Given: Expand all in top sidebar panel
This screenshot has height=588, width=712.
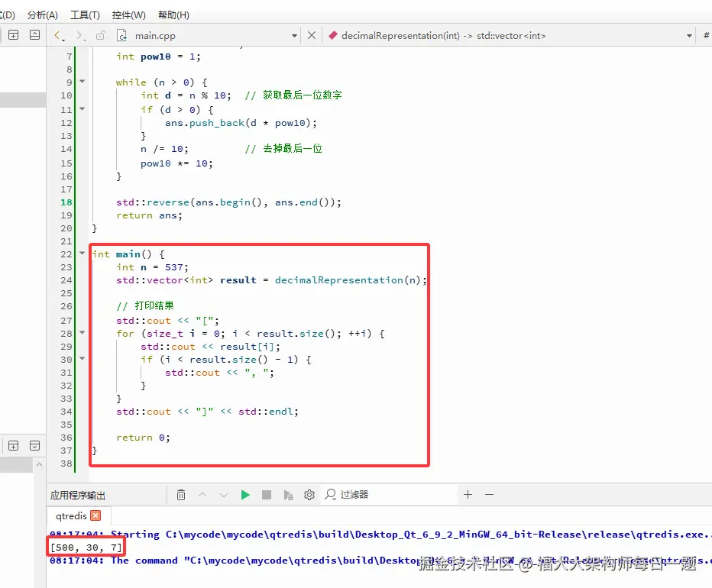Looking at the screenshot, I should click(x=14, y=35).
